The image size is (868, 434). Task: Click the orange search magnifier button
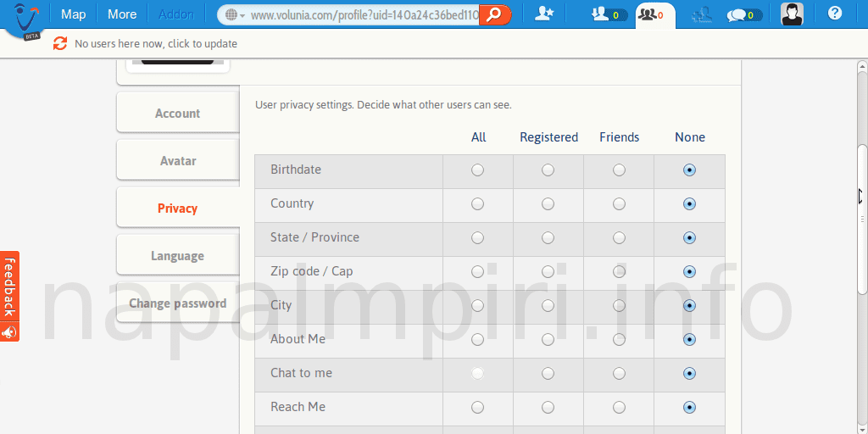tap(495, 14)
